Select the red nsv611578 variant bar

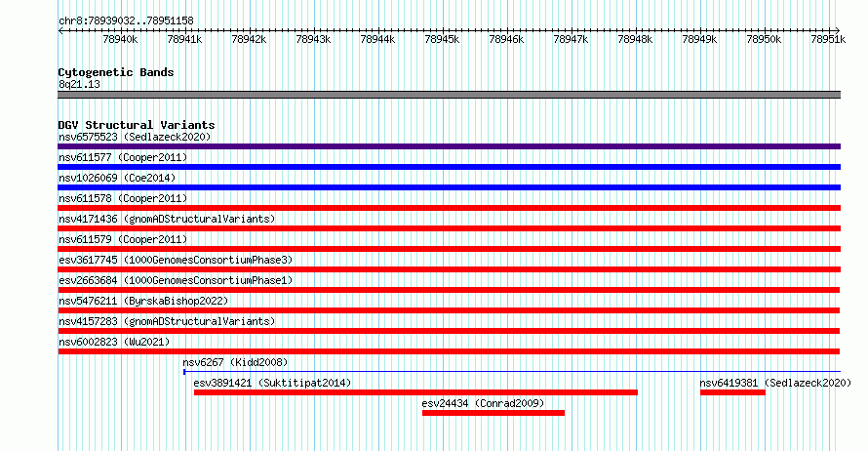click(449, 208)
